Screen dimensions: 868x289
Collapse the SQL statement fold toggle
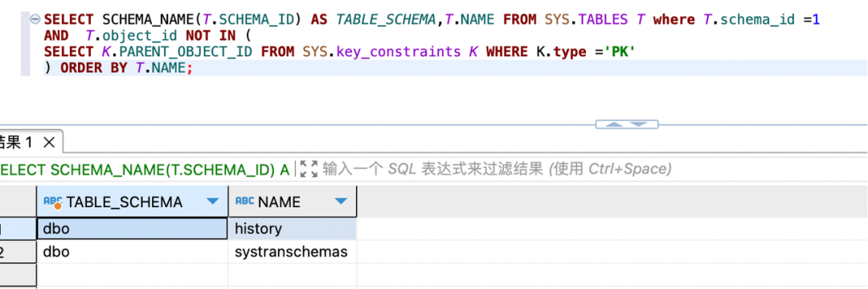click(35, 20)
